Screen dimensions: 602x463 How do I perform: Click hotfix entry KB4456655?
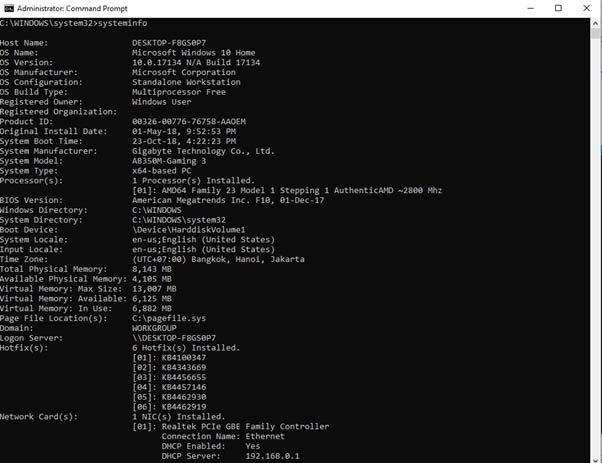tap(184, 377)
